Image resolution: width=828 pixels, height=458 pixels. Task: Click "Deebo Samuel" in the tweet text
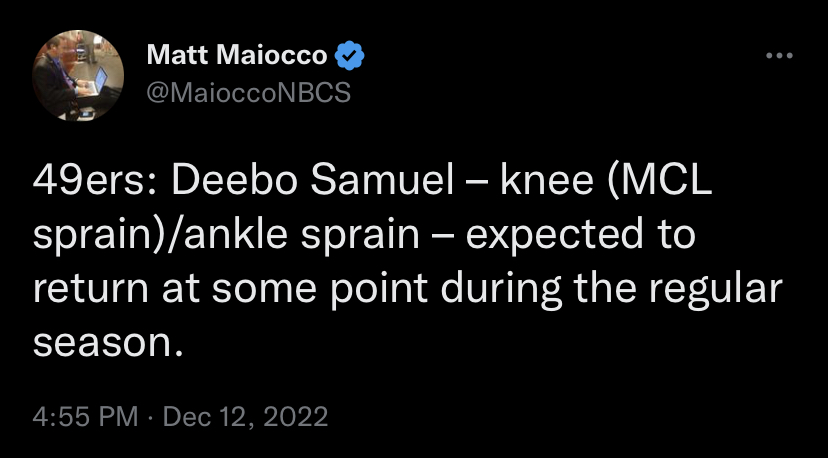click(x=312, y=181)
